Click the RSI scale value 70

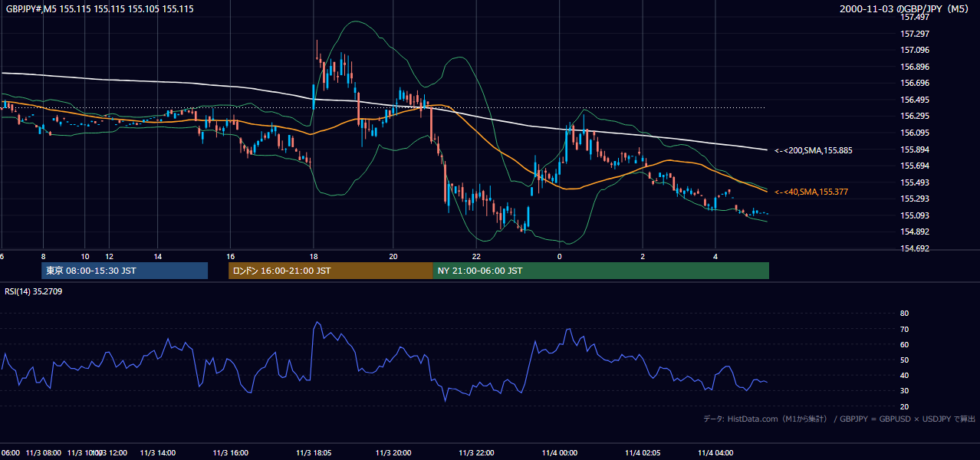click(904, 329)
